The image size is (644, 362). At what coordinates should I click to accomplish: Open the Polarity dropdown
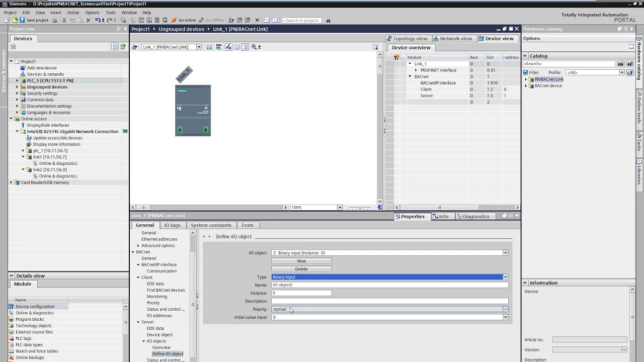tap(505, 309)
